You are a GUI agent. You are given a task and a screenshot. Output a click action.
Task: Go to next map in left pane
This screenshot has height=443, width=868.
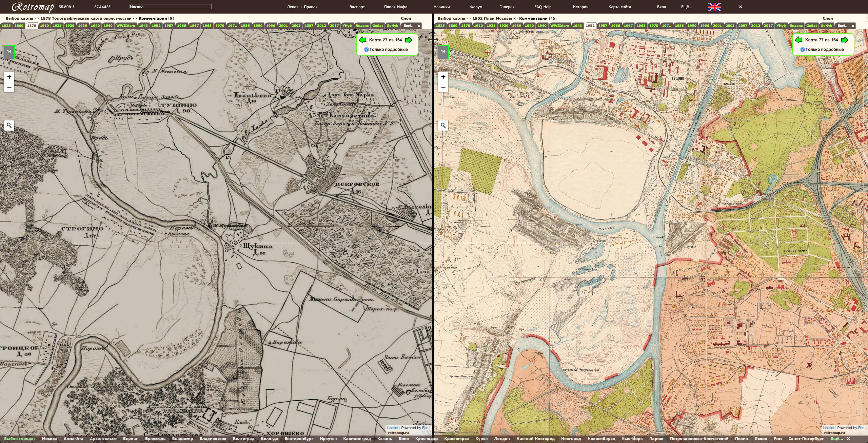(x=409, y=40)
